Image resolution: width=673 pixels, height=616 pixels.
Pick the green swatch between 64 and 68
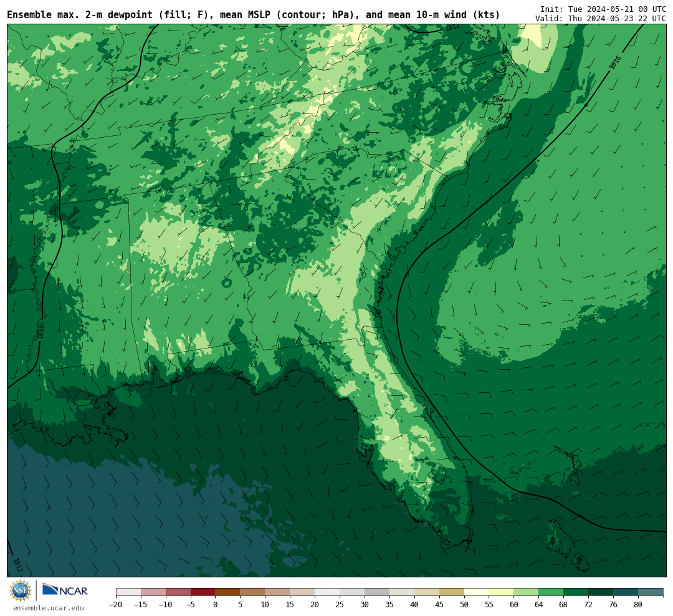tap(551, 592)
